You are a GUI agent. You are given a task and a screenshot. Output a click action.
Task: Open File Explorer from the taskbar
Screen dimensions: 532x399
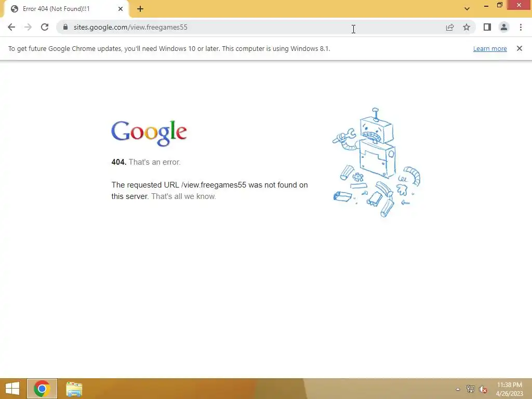74,389
